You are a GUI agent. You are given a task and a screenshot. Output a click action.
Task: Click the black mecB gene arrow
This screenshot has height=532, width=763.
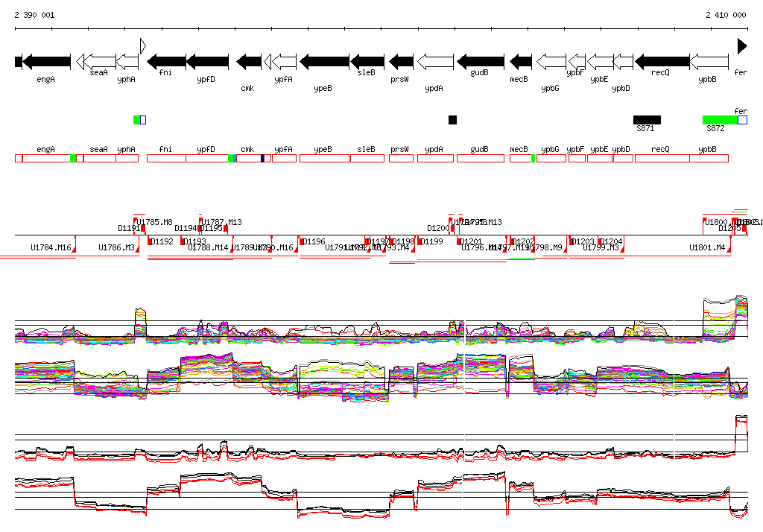click(x=521, y=61)
